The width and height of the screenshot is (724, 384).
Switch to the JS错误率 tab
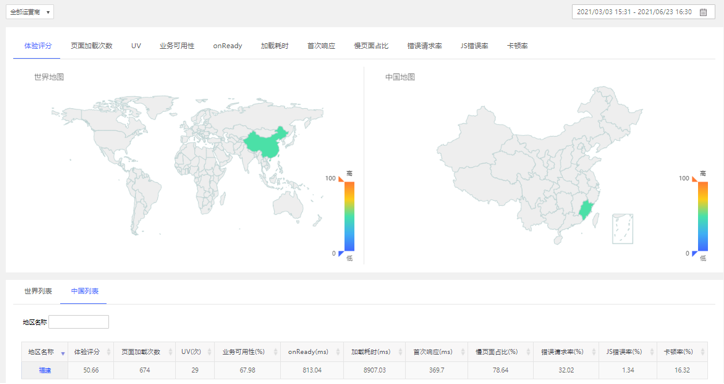point(474,46)
